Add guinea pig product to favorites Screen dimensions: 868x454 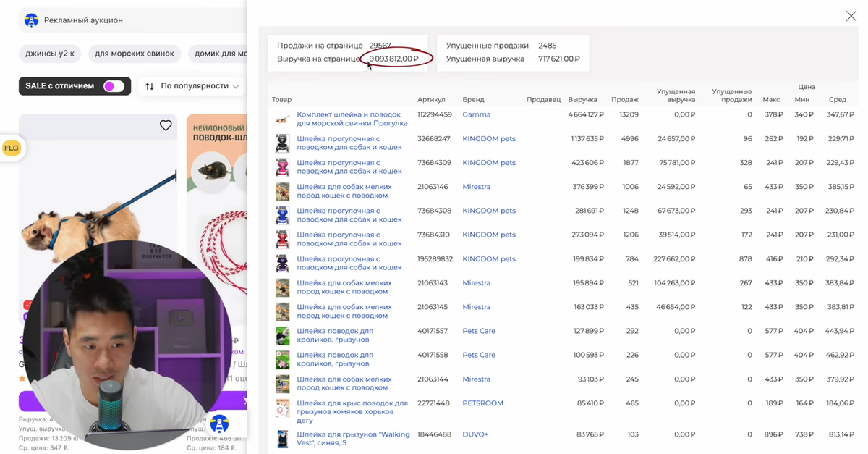coord(166,125)
